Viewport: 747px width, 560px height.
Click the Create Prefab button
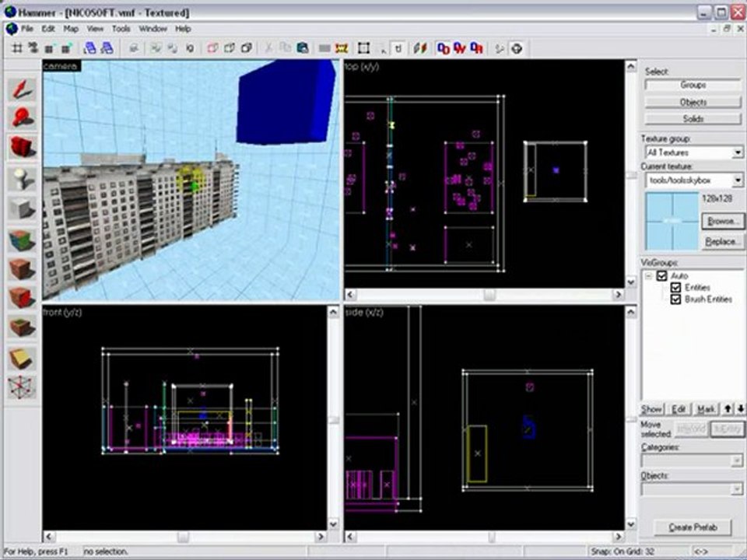693,527
